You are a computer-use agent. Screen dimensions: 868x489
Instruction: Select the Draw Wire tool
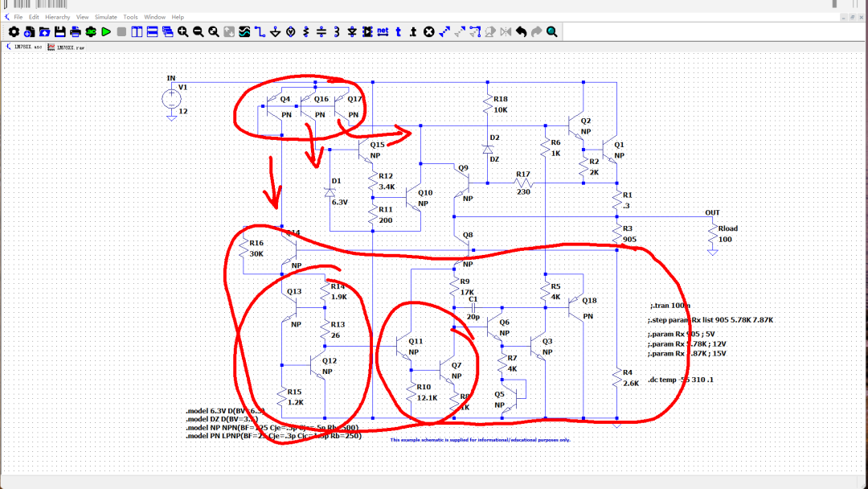260,31
